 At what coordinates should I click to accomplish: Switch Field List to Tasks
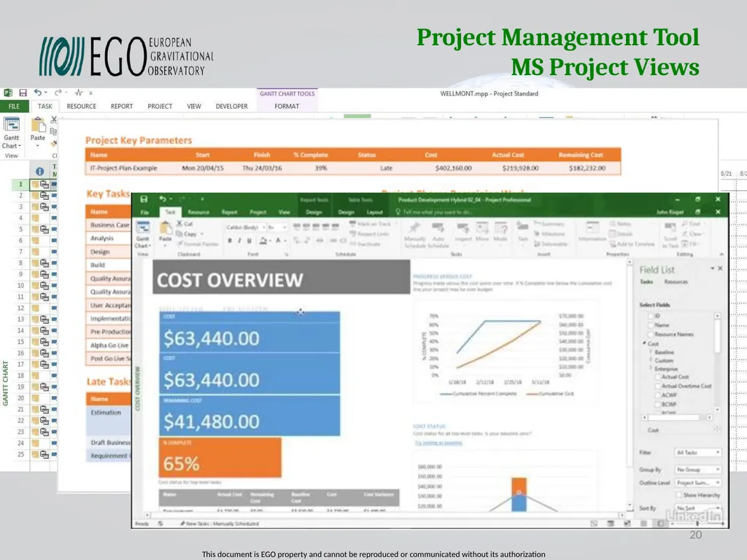[x=646, y=282]
